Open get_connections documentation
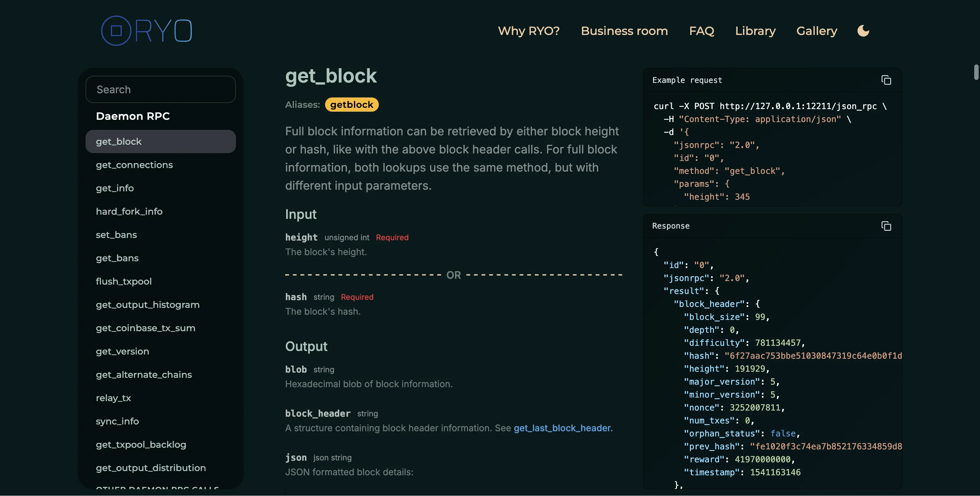Viewport: 980px width, 496px height. click(134, 164)
